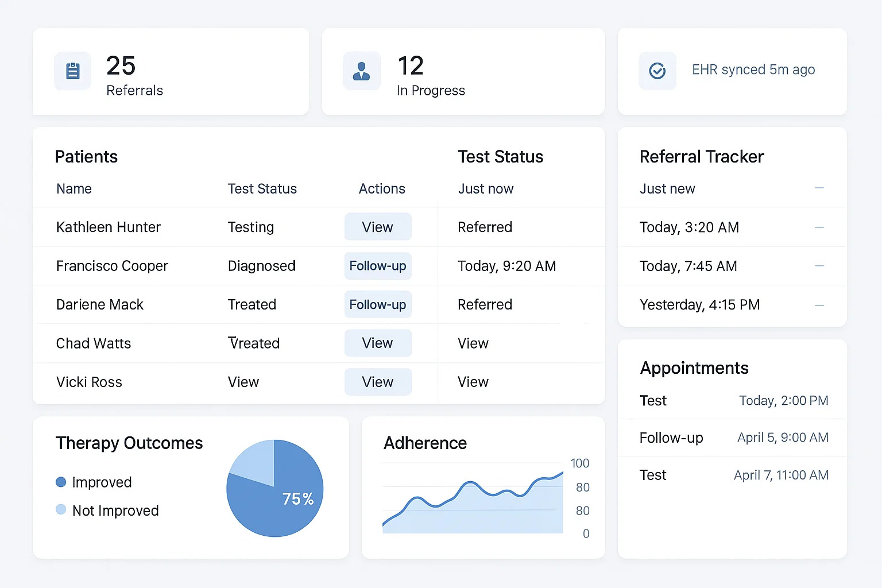Open View for Kathleen Hunter
Screen dimensions: 882x588
377,227
